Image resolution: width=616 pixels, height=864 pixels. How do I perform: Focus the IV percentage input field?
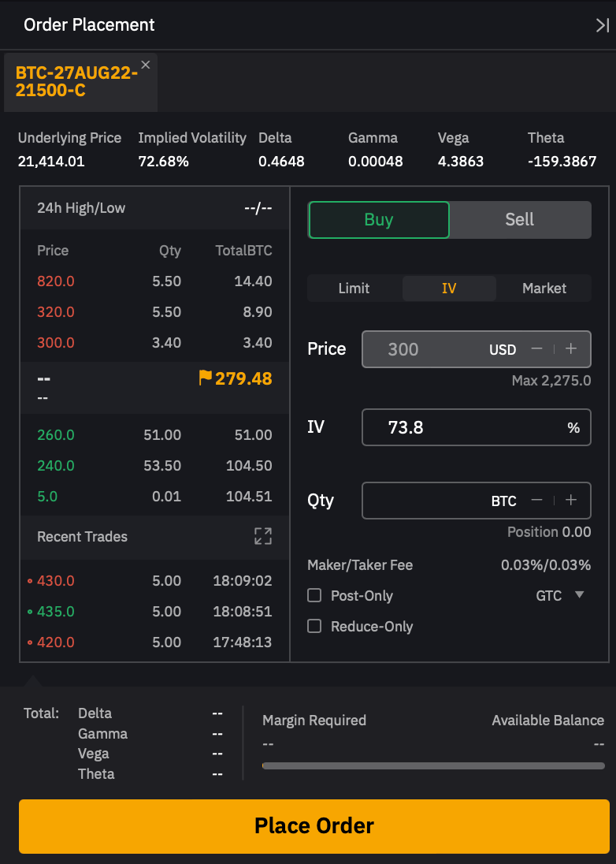(465, 427)
